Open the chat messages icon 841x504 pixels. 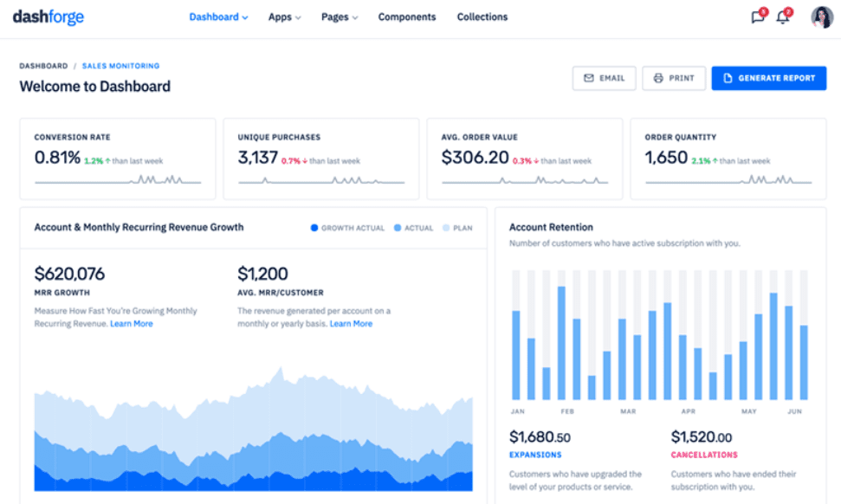point(757,17)
